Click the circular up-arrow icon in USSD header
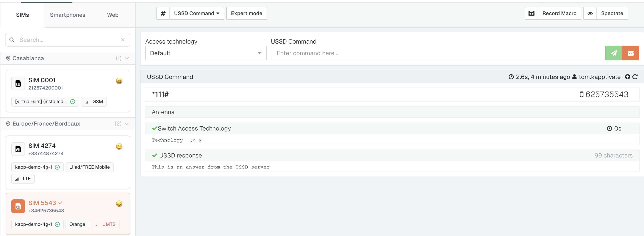The image size is (644, 236). 627,77
